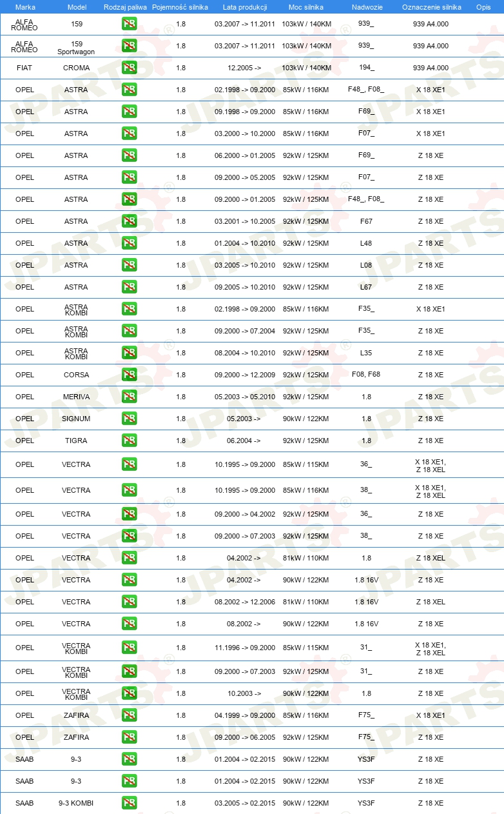
Task: Click the fuel icon in the ASTRA L08 row
Action: coord(129,265)
